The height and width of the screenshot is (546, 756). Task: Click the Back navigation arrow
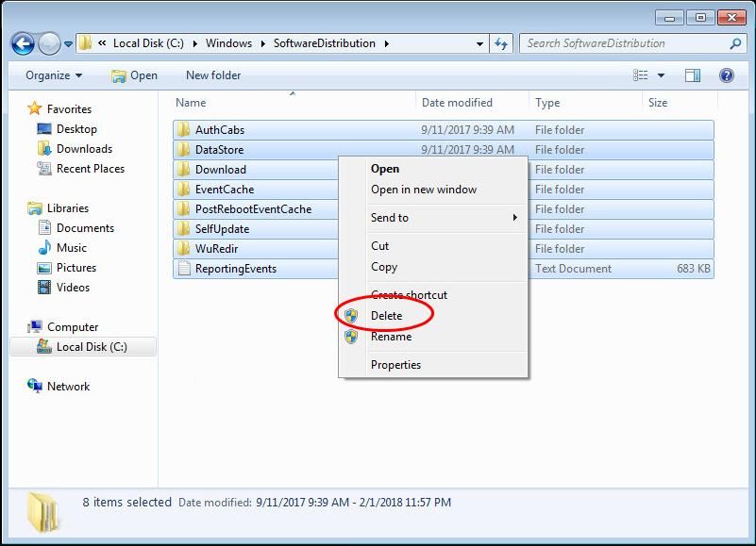pyautogui.click(x=23, y=44)
